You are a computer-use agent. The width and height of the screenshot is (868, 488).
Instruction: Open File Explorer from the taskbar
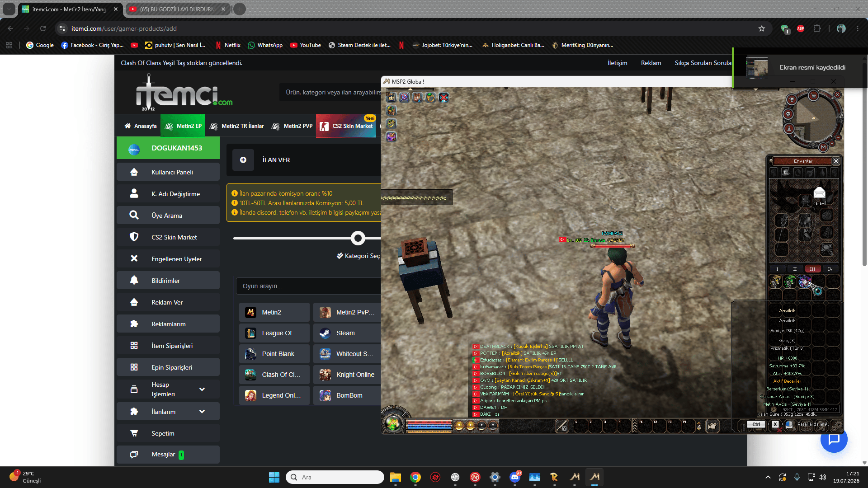click(x=396, y=477)
